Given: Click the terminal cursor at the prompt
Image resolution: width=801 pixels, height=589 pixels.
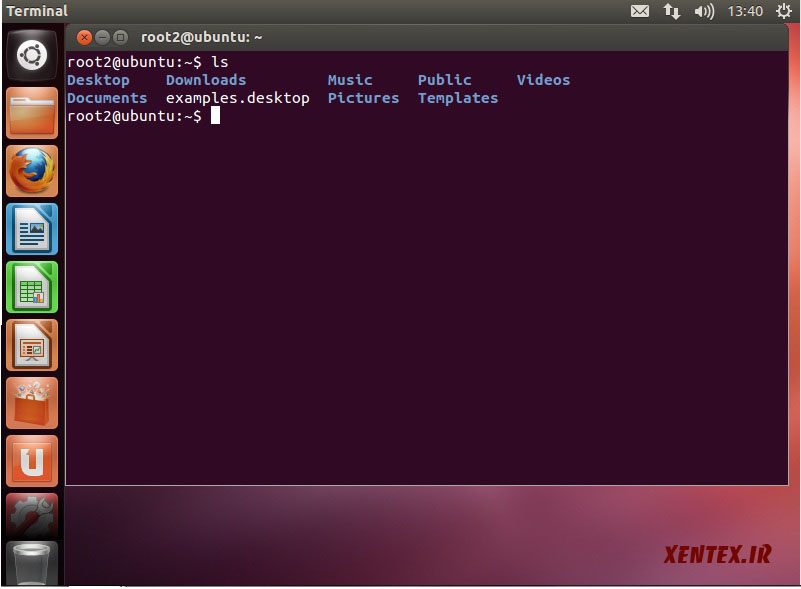Looking at the screenshot, I should (x=215, y=116).
